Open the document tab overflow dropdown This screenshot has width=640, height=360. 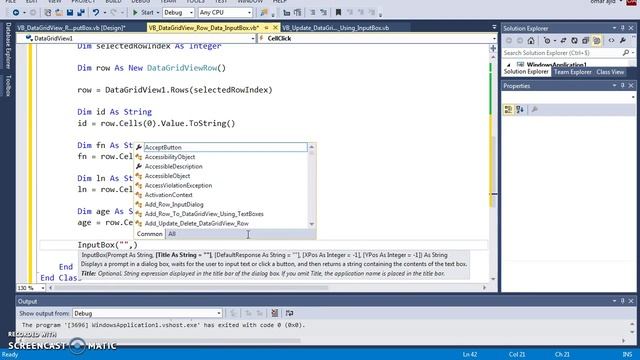(494, 27)
